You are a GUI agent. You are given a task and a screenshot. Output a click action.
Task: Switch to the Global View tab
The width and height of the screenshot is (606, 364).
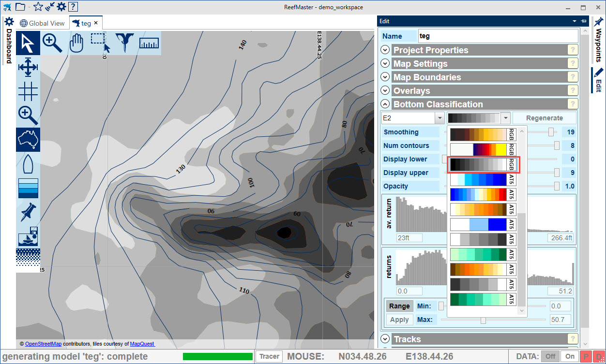click(42, 23)
